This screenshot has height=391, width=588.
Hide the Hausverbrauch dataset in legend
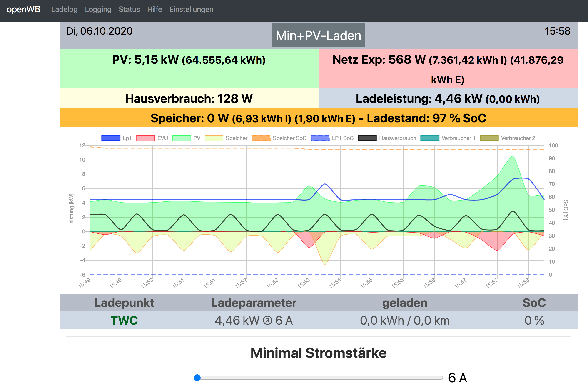coord(367,138)
